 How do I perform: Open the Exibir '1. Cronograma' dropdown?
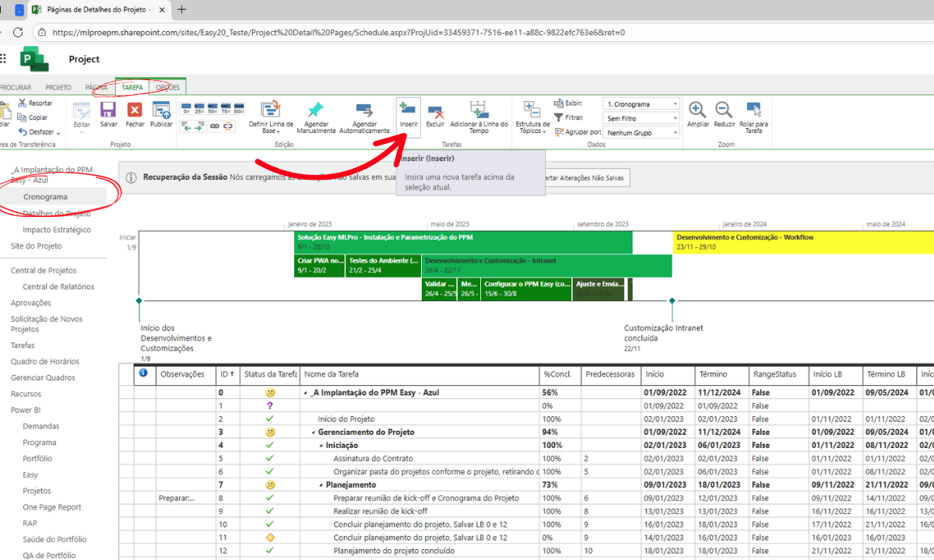(642, 104)
